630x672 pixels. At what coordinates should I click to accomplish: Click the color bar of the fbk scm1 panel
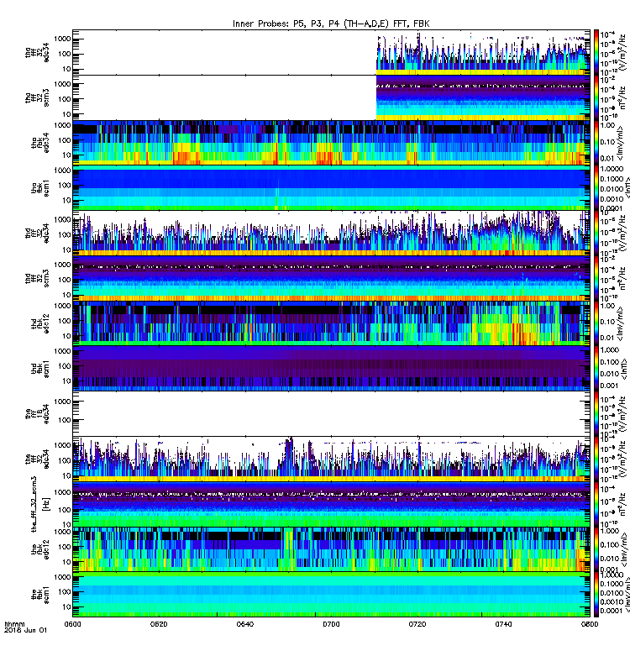point(596,595)
